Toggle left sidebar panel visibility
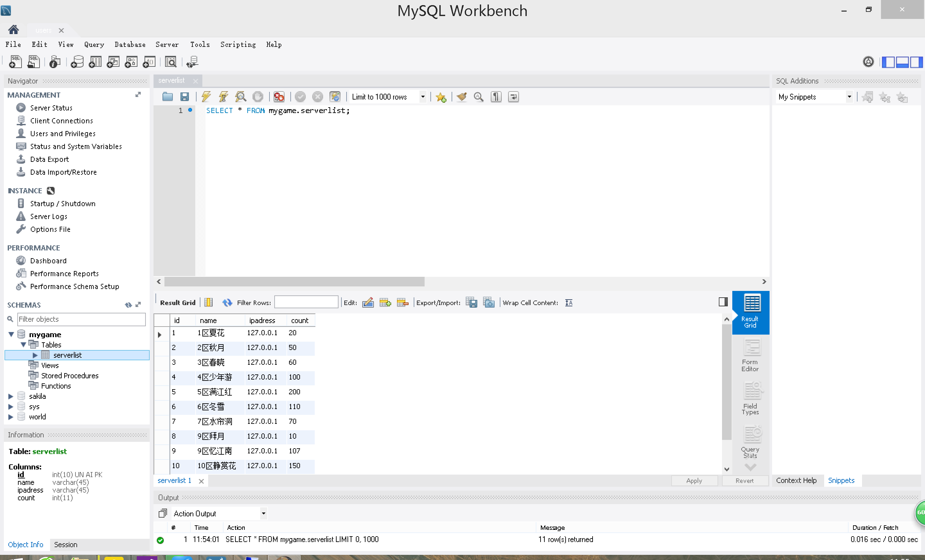Image resolution: width=925 pixels, height=560 pixels. (x=888, y=62)
